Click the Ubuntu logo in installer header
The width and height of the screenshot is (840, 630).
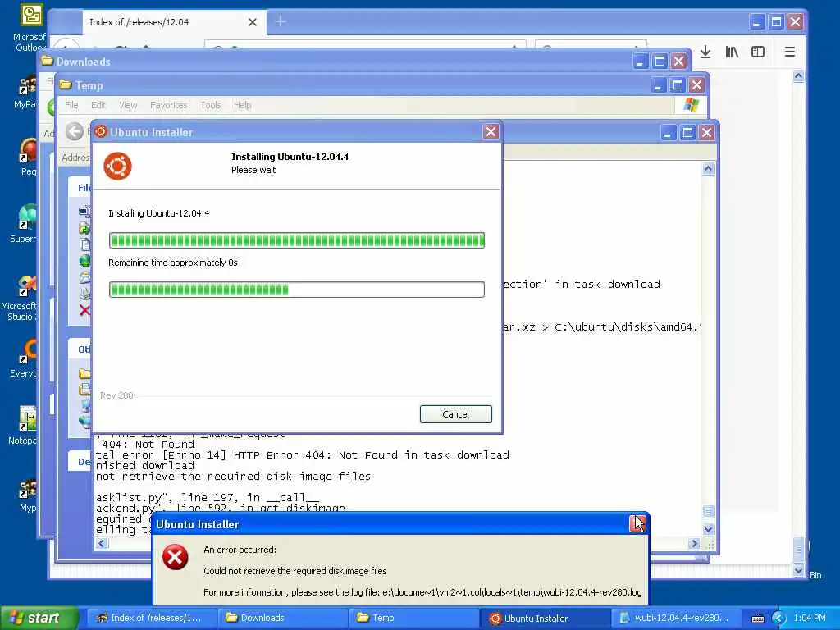(x=118, y=166)
